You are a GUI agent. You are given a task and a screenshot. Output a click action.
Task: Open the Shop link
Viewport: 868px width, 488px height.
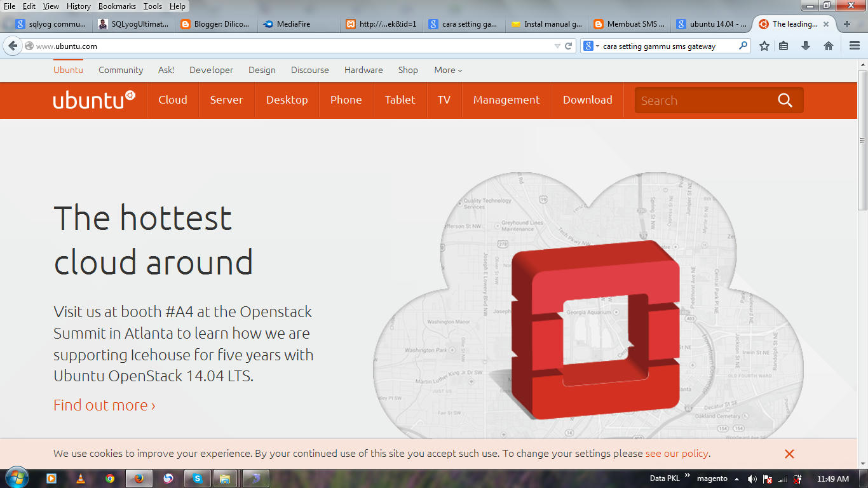tap(408, 70)
